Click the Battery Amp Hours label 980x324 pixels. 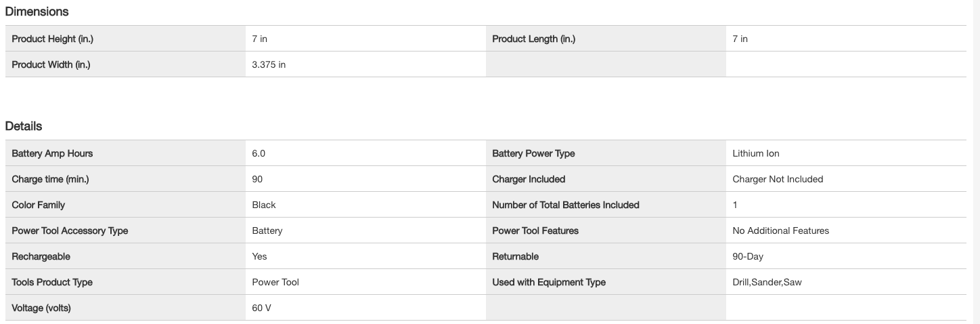tap(52, 153)
